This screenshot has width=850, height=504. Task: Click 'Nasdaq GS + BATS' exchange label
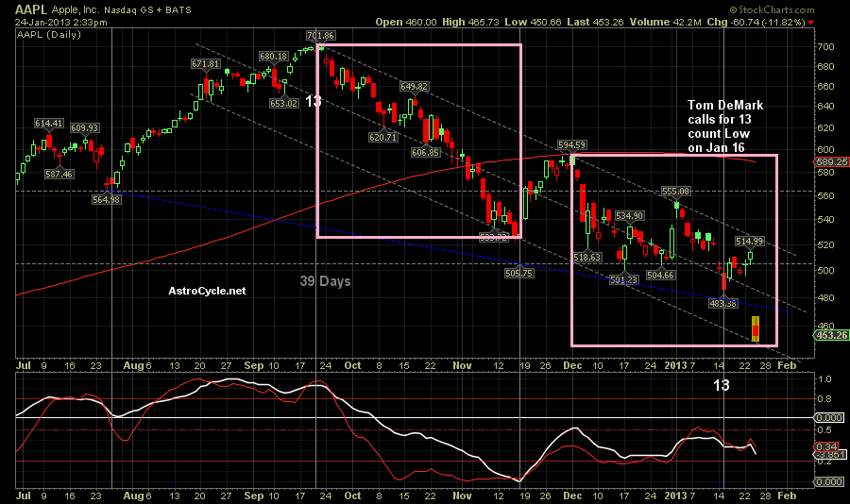(147, 9)
